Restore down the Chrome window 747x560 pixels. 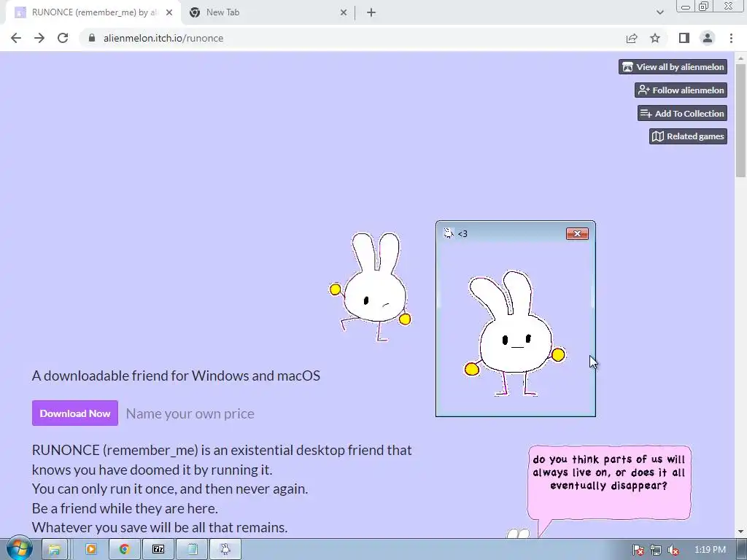pyautogui.click(x=704, y=7)
